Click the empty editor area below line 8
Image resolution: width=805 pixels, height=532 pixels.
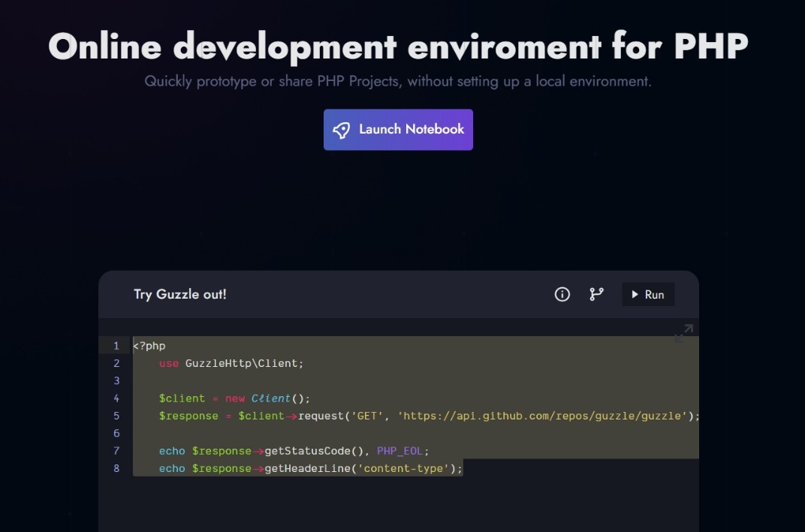(398, 505)
